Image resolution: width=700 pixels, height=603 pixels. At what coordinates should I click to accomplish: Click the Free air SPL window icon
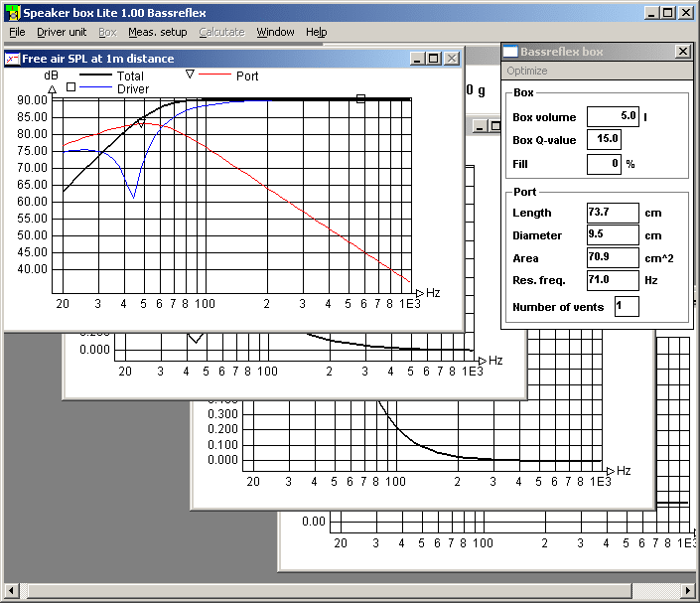click(x=13, y=59)
